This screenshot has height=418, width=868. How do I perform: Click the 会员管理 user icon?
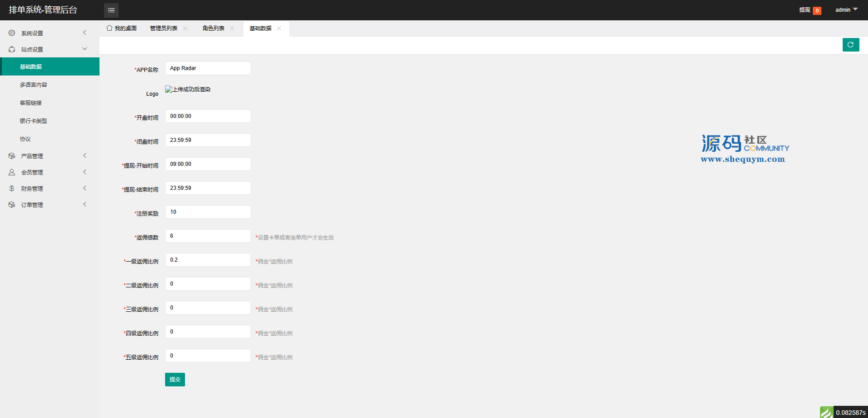[12, 172]
